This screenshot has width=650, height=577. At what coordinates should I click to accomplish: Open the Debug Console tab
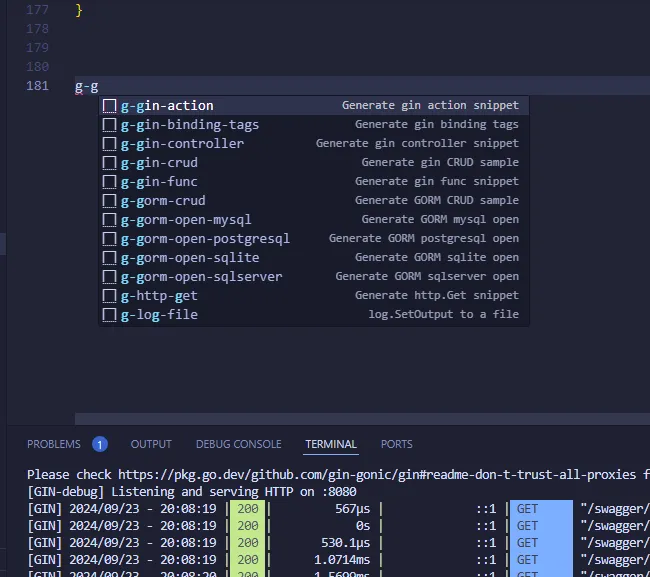click(238, 444)
